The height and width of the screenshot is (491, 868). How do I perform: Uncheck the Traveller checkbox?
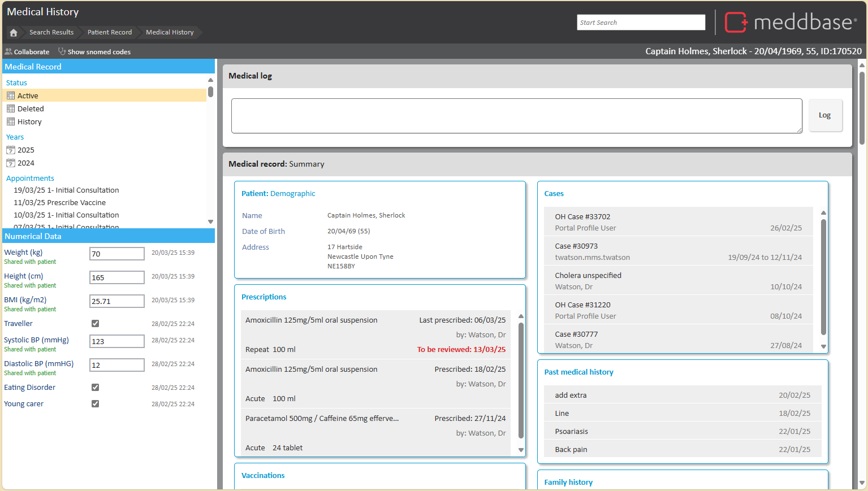pyautogui.click(x=95, y=324)
